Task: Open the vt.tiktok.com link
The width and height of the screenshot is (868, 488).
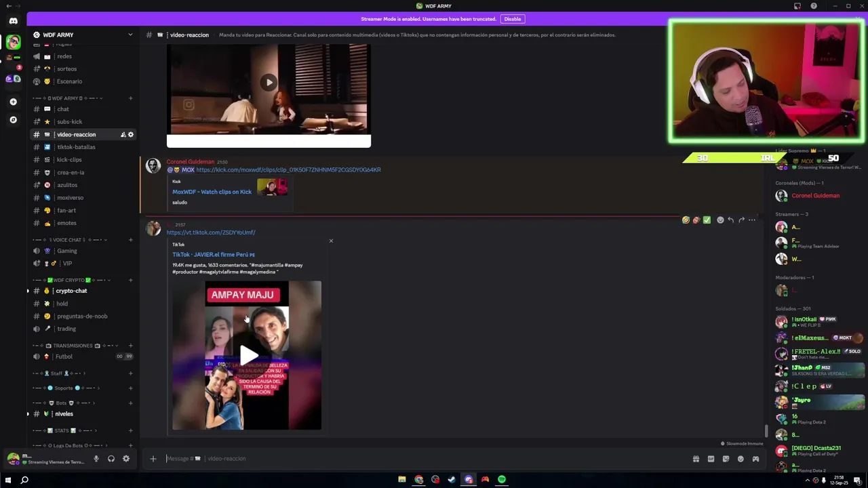Action: 211,232
